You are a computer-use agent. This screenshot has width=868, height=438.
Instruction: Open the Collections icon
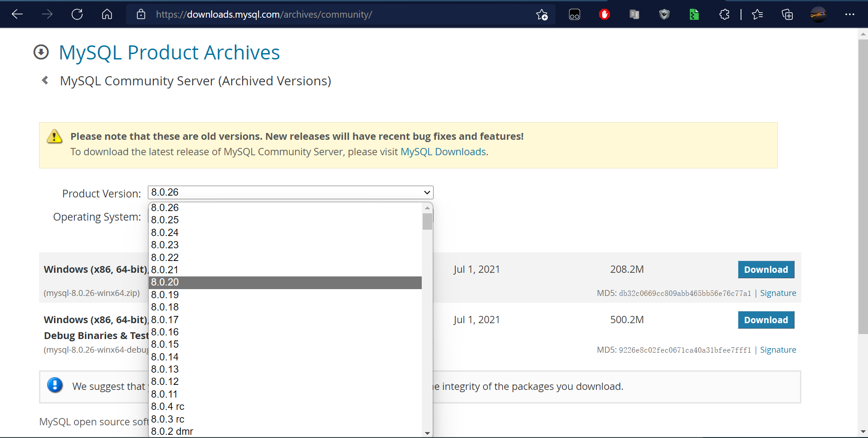coord(788,15)
